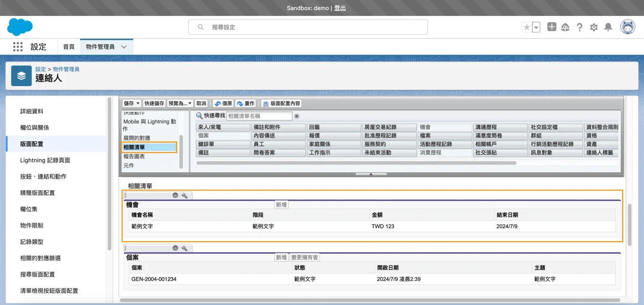
Task: Follow the 設定 breadcrumb link
Action: click(x=41, y=69)
